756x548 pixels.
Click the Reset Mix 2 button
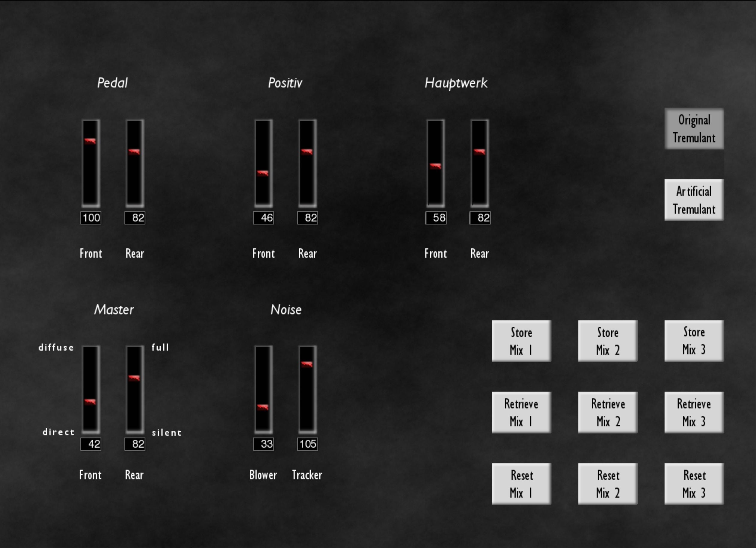point(608,484)
